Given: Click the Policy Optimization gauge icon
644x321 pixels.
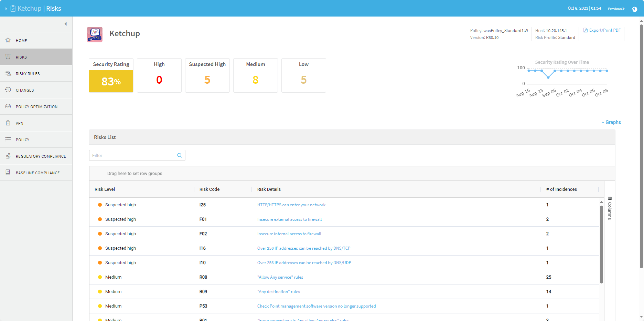Looking at the screenshot, I should coord(8,106).
